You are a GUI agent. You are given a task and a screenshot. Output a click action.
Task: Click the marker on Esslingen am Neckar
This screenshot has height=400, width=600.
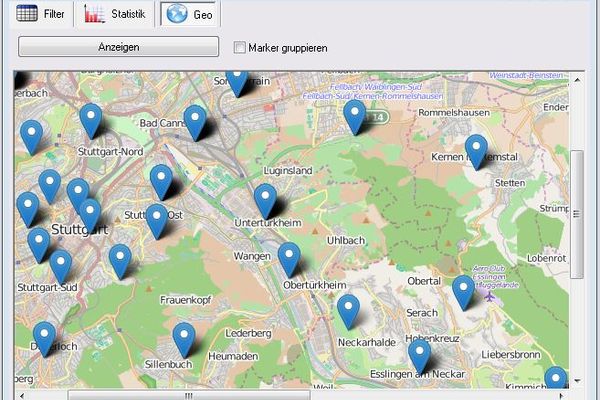tap(419, 356)
